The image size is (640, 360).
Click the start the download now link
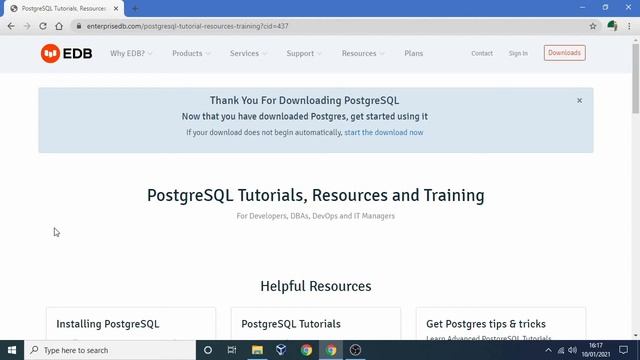384,132
